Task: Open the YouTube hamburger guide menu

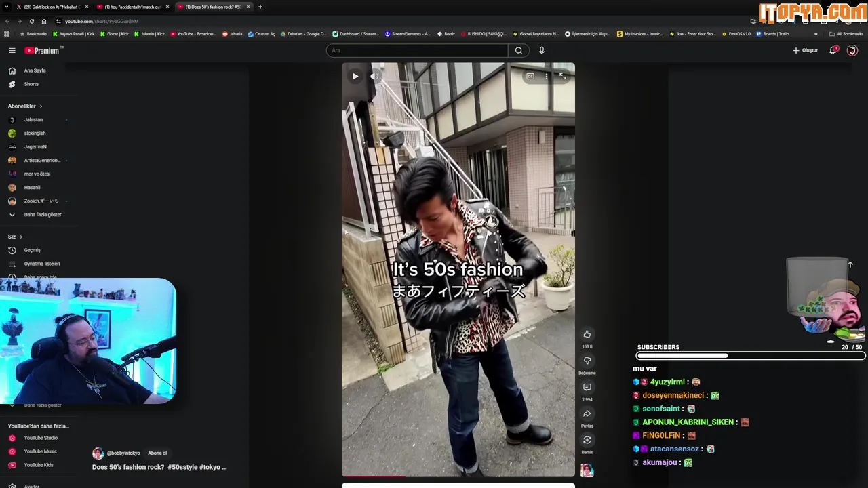Action: [12, 50]
